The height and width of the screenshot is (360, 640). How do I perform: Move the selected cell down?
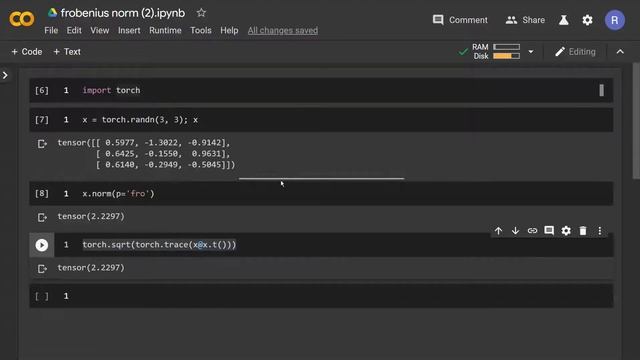(x=516, y=231)
